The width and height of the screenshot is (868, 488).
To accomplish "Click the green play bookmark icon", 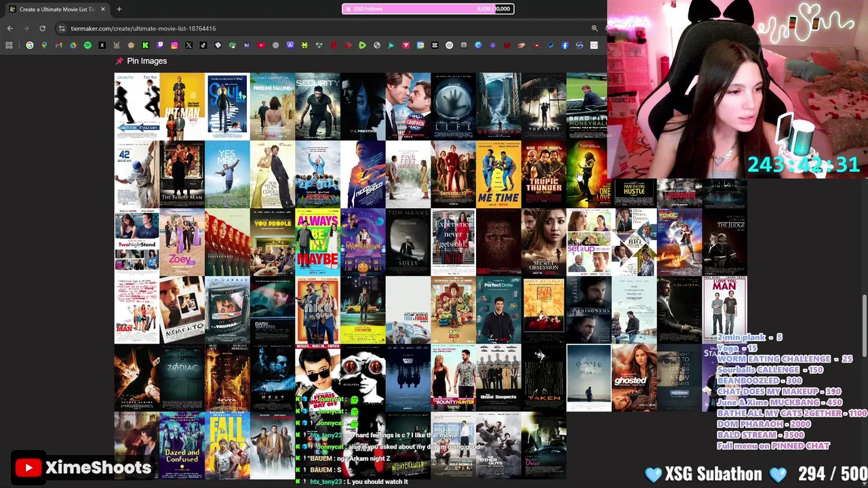I will [x=362, y=45].
